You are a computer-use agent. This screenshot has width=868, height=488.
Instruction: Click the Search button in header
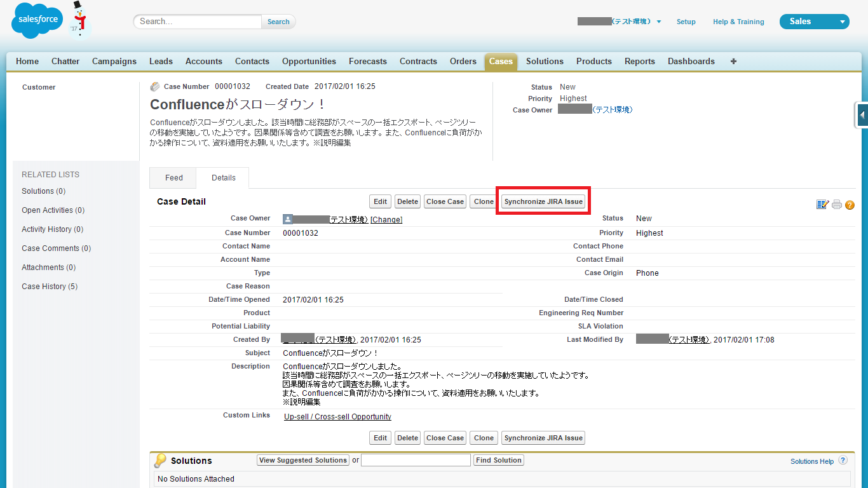tap(278, 22)
